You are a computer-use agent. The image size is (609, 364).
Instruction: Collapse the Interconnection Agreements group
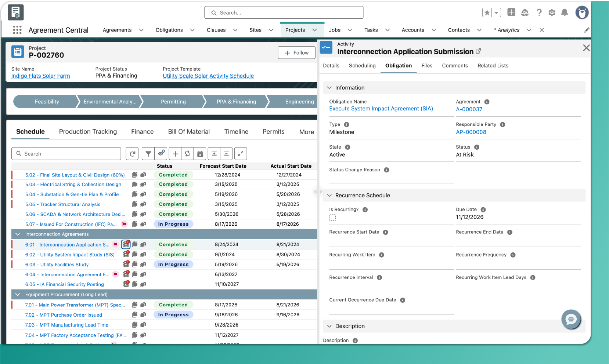(18, 234)
